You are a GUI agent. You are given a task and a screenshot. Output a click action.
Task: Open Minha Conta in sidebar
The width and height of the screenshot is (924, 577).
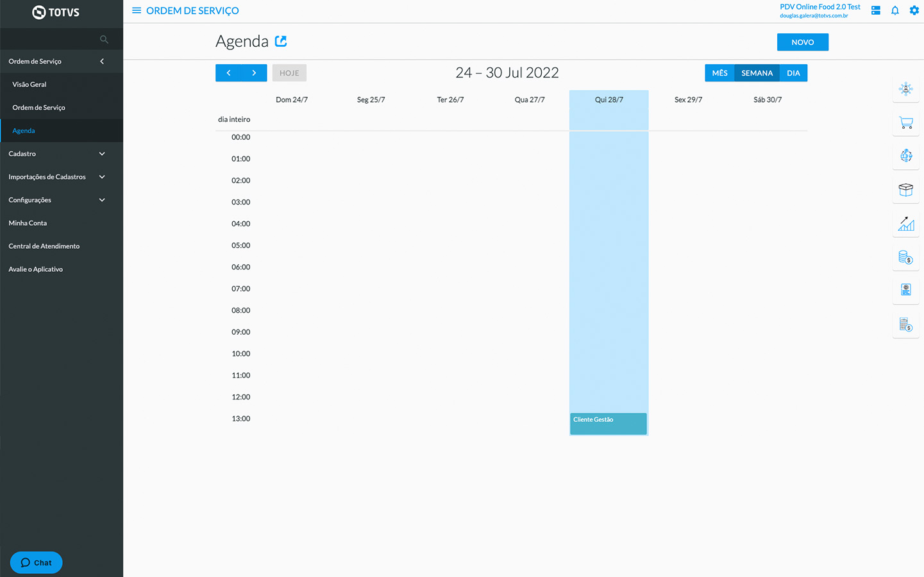coord(28,223)
